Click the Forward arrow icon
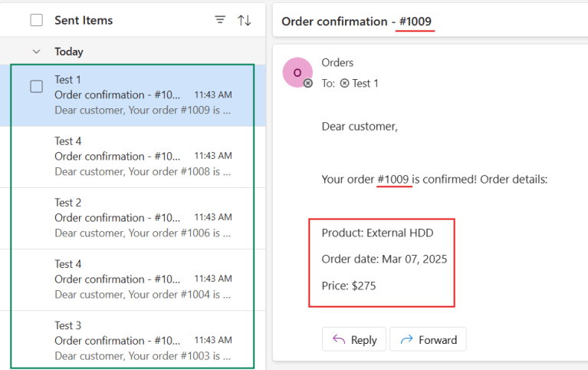The width and height of the screenshot is (588, 370). pos(406,339)
